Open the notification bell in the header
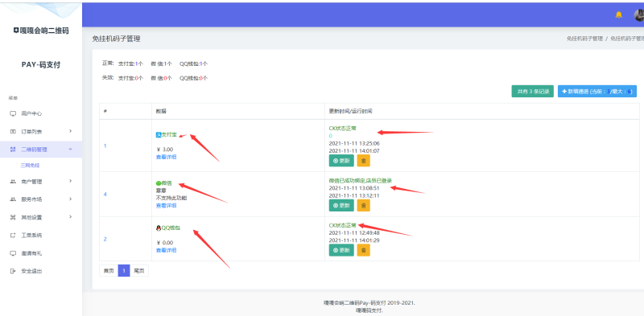 click(x=618, y=14)
